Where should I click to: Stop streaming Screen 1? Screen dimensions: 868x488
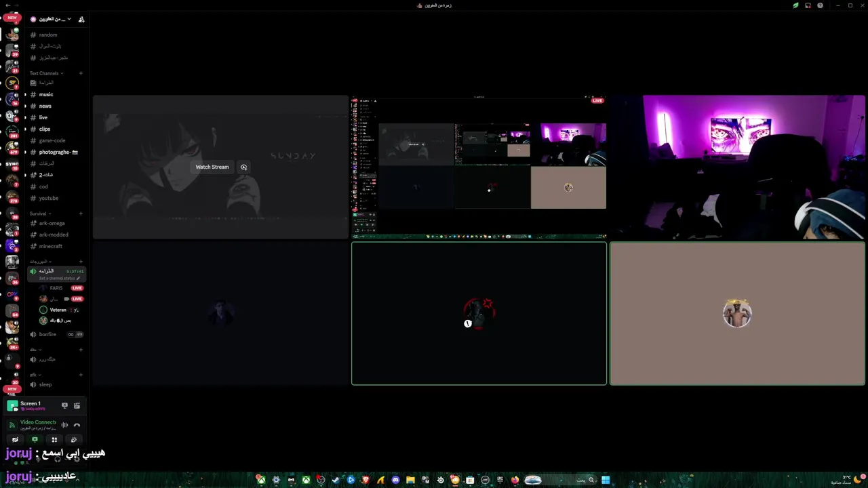(x=64, y=405)
